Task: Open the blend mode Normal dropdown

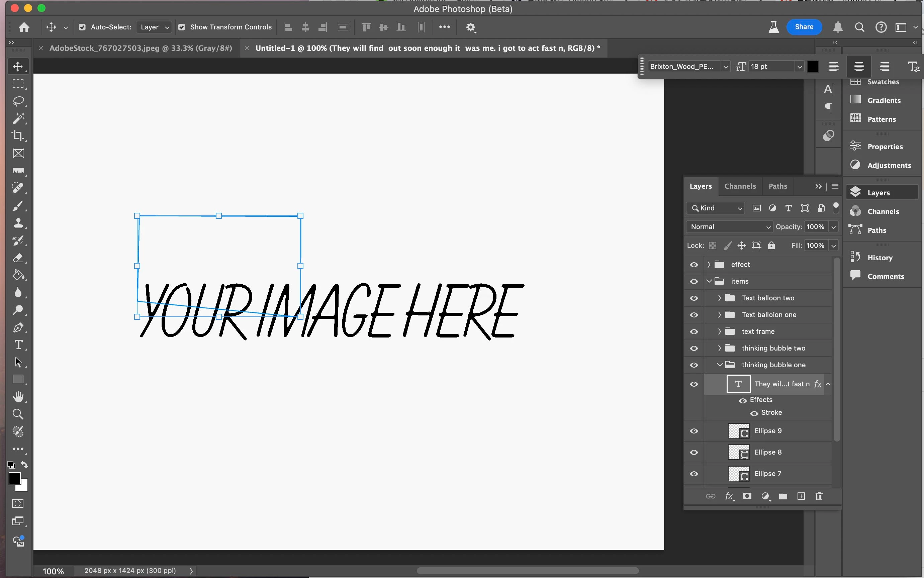Action: click(x=729, y=227)
